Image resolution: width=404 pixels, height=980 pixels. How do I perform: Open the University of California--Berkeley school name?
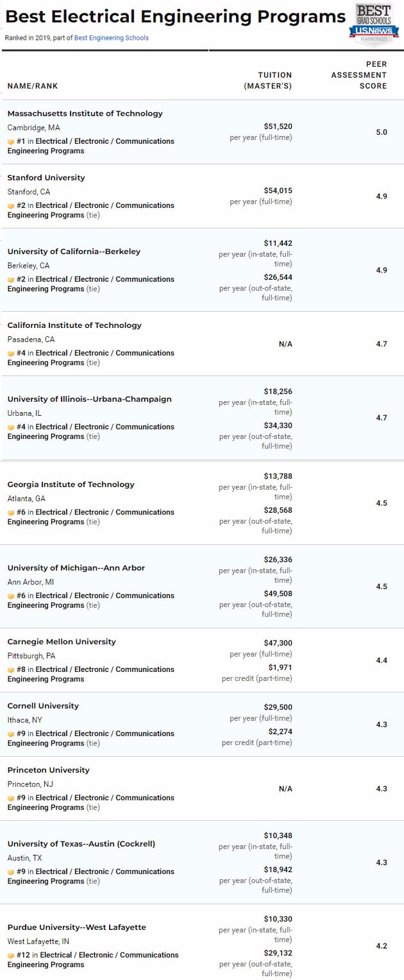[x=74, y=252]
